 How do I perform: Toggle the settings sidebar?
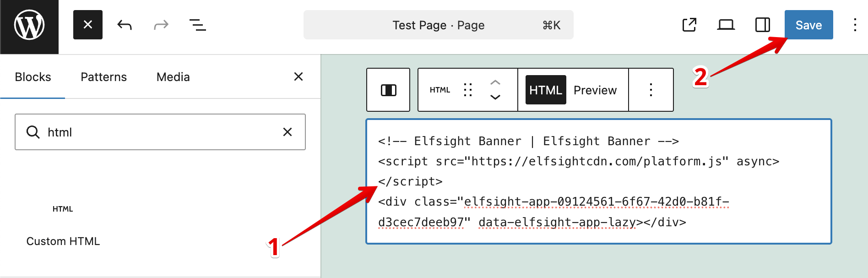763,25
